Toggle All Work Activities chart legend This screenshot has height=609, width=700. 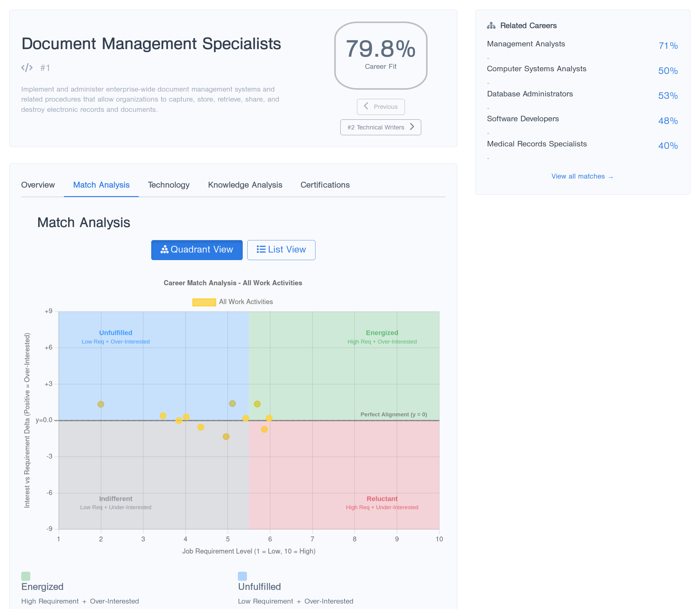click(x=232, y=302)
